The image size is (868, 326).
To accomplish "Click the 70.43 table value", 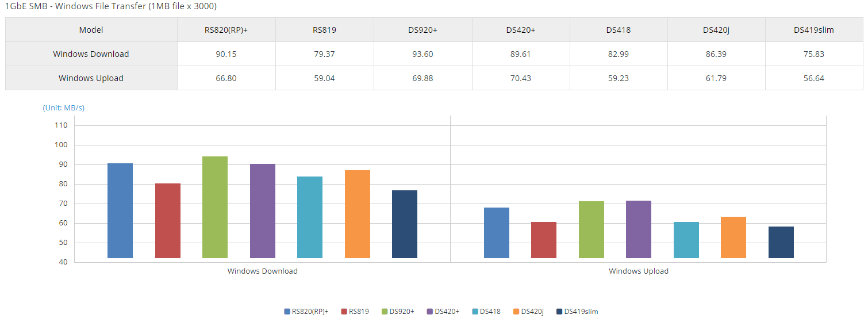I will tap(521, 78).
